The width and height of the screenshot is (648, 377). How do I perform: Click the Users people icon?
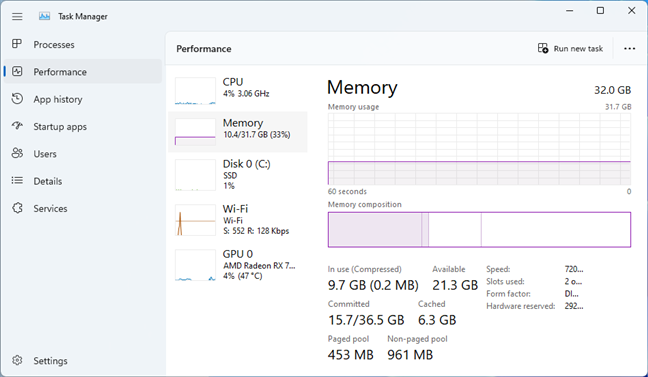click(17, 153)
